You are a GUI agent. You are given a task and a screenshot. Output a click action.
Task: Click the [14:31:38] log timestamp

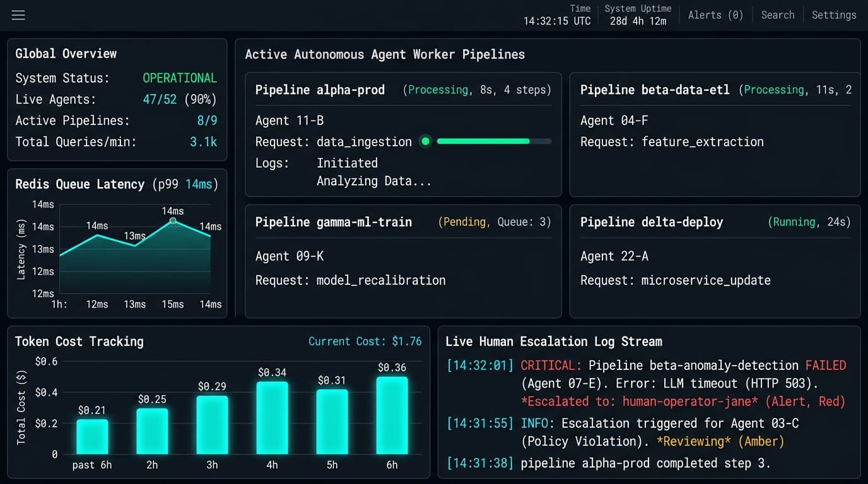[480, 463]
